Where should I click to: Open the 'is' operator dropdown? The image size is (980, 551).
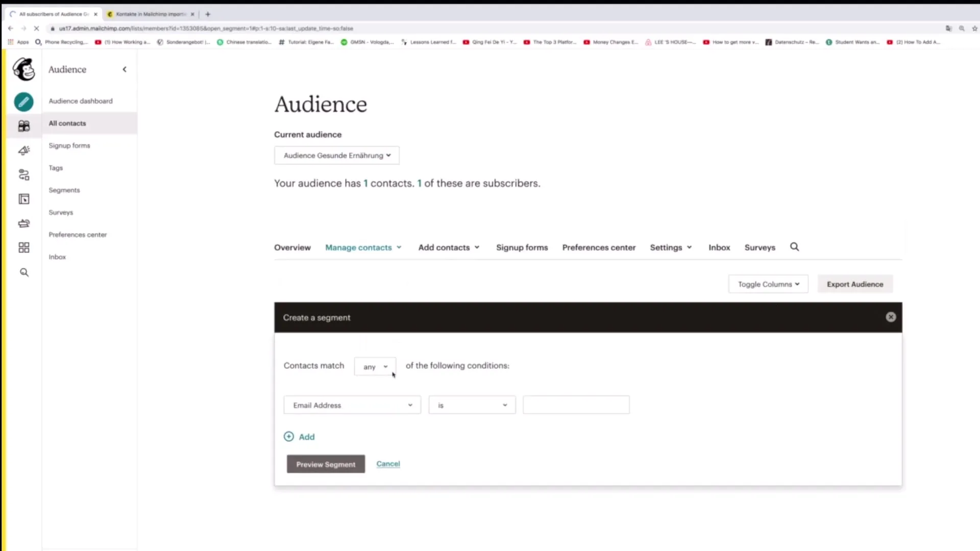[x=472, y=405]
